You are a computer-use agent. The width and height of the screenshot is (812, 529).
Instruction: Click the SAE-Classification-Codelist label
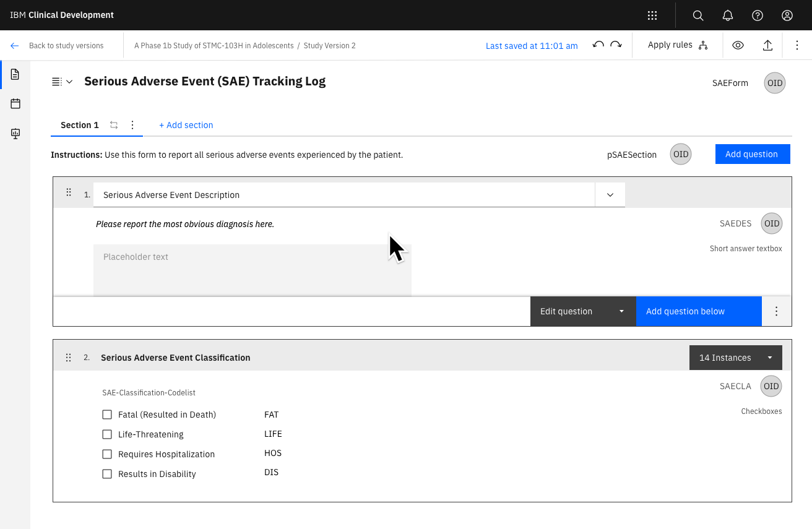coord(149,393)
